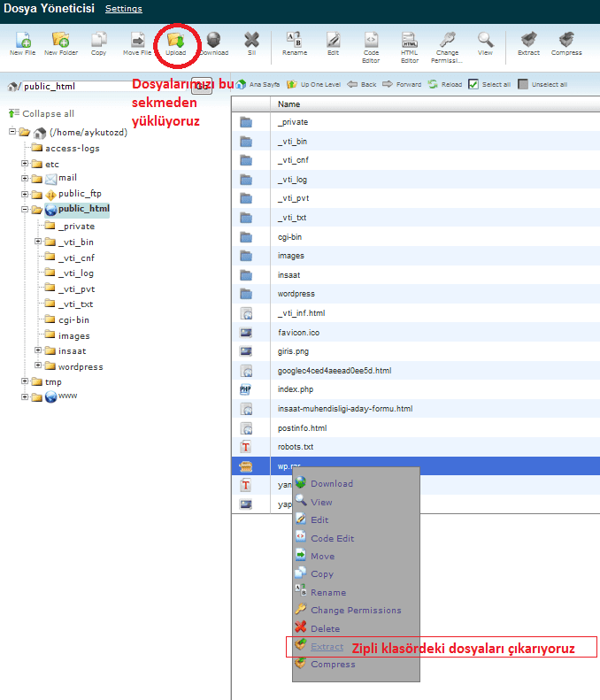The image size is (600, 700).
Task: Select giris.png in file list
Action: click(293, 352)
